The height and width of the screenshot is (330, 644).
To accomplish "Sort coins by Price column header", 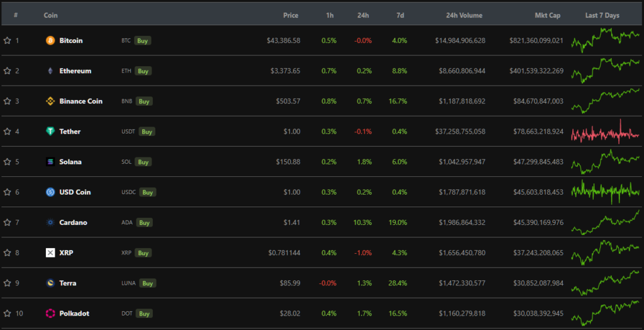I will click(x=291, y=15).
